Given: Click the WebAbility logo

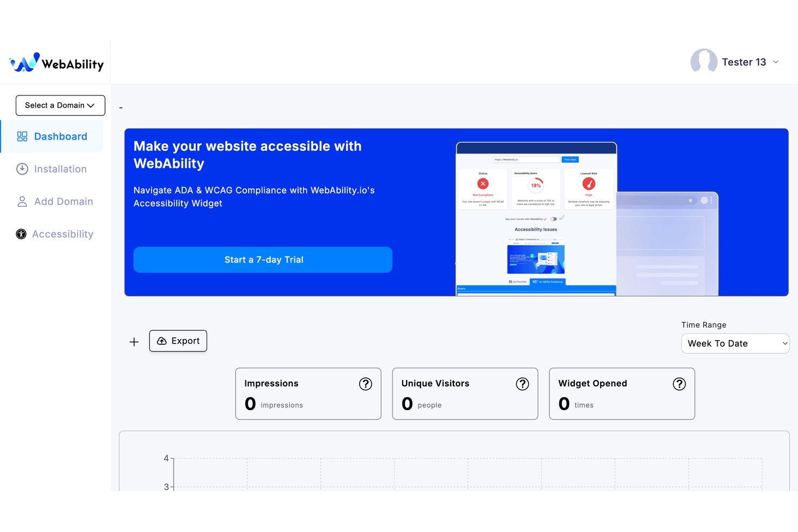Looking at the screenshot, I should [57, 63].
